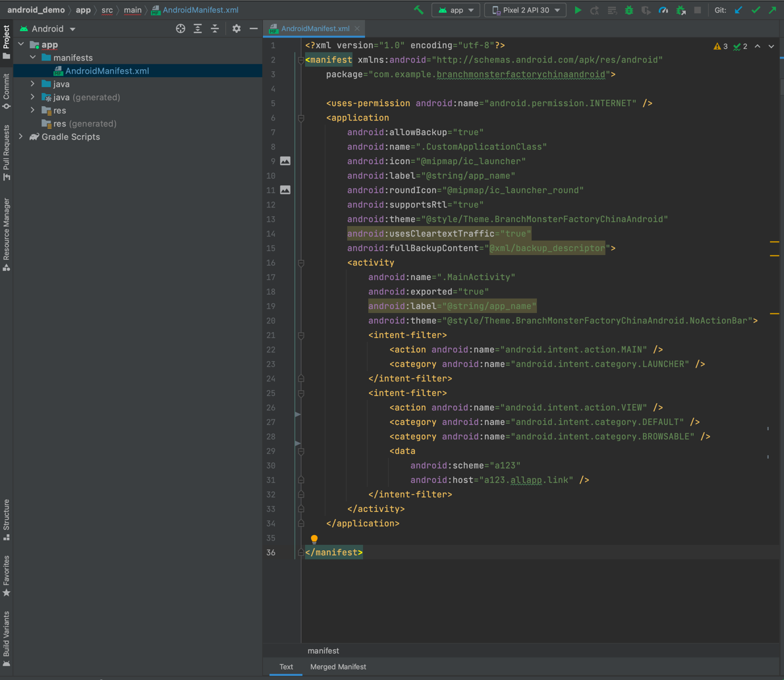Start debugging with the bug icon

629,10
